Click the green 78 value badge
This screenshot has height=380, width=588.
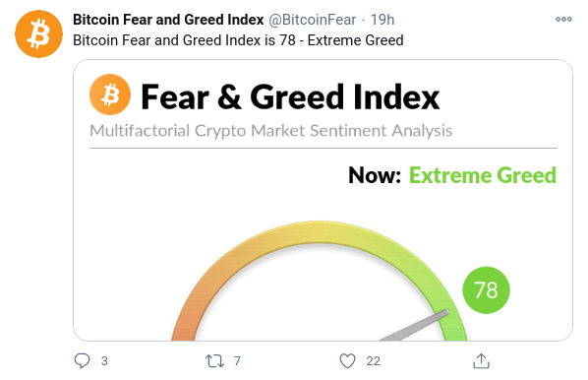pyautogui.click(x=486, y=289)
